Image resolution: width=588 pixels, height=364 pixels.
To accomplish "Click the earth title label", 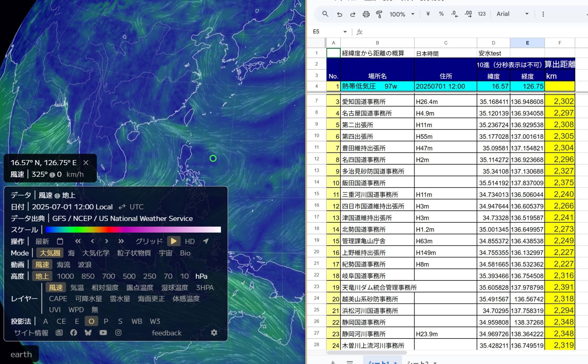I will tap(21, 354).
